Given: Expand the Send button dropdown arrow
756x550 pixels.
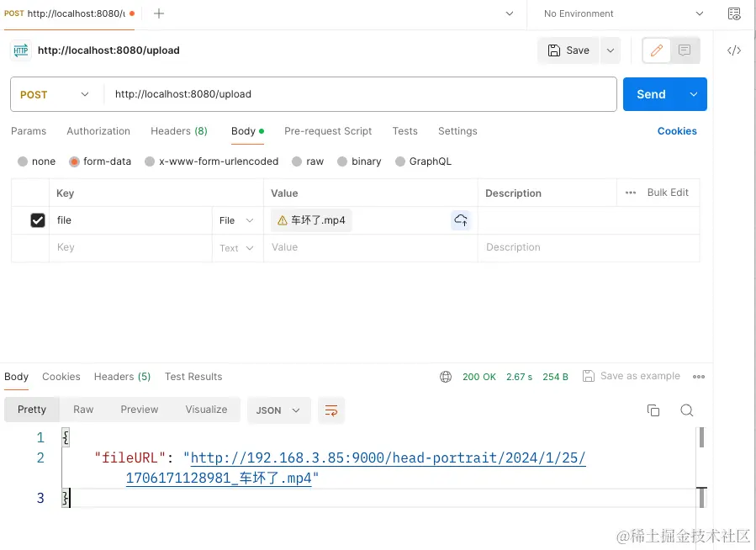Looking at the screenshot, I should point(693,94).
